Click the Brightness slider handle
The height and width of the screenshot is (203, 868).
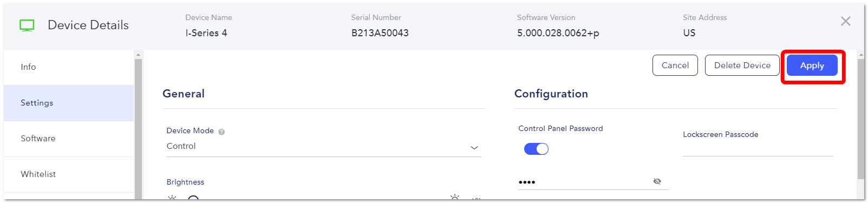click(193, 199)
